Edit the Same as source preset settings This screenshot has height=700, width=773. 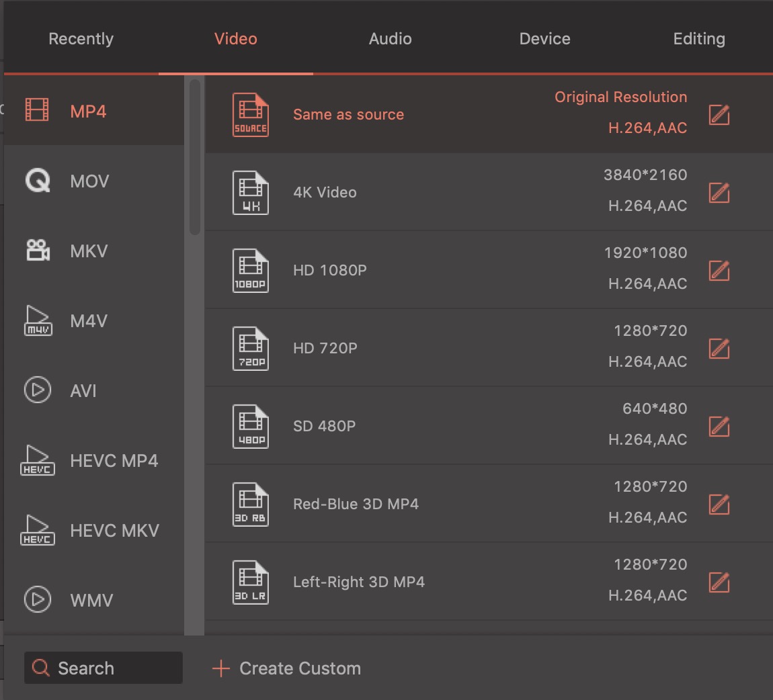pyautogui.click(x=719, y=115)
